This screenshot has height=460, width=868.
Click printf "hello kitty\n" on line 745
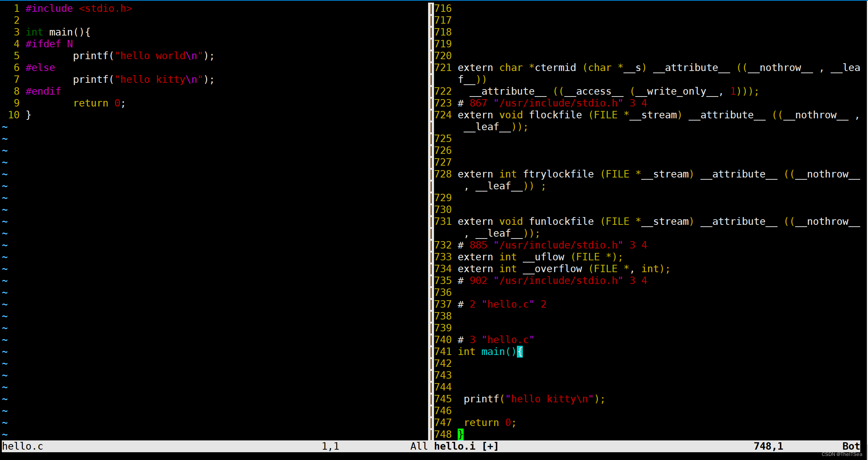(534, 399)
